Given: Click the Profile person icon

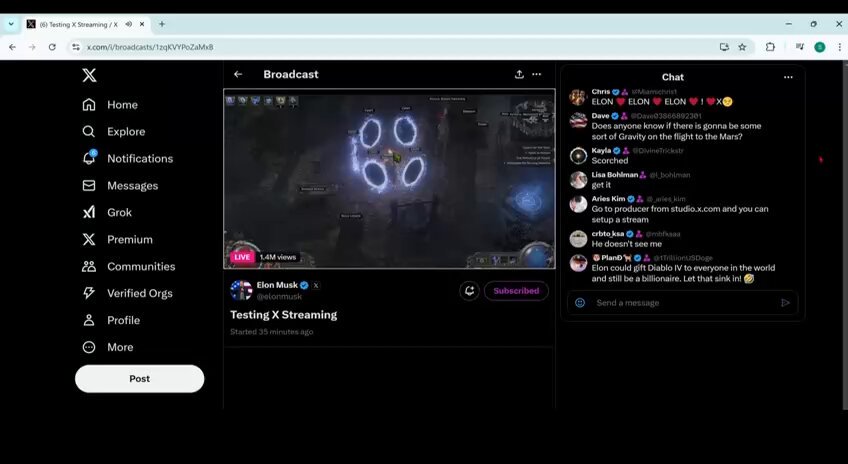Looking at the screenshot, I should [89, 320].
